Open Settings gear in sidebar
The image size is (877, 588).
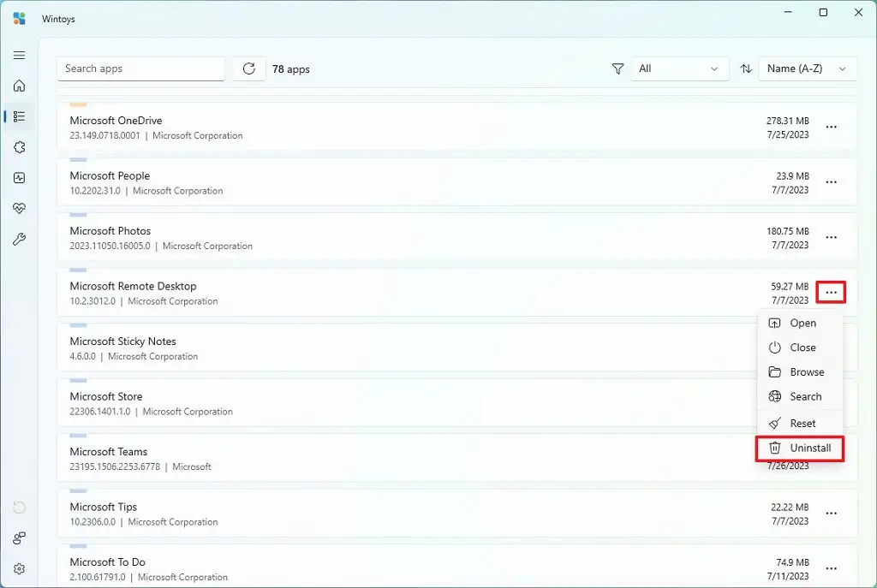[19, 569]
